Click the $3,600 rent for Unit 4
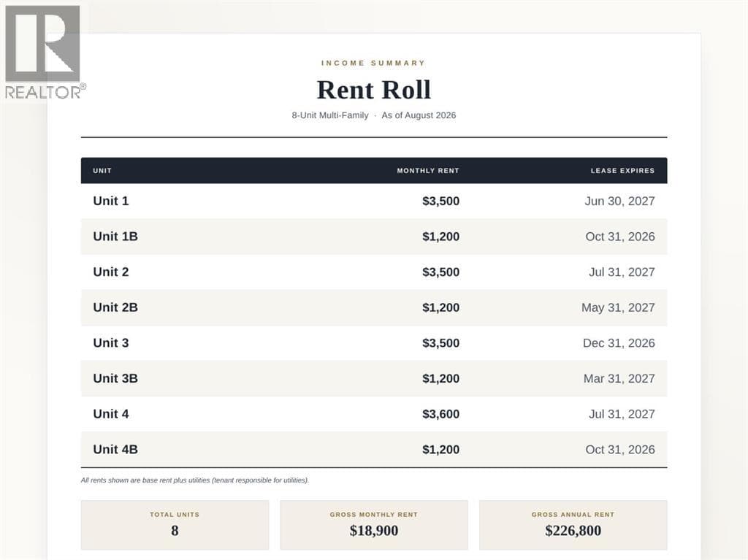This screenshot has width=748, height=560. (440, 413)
